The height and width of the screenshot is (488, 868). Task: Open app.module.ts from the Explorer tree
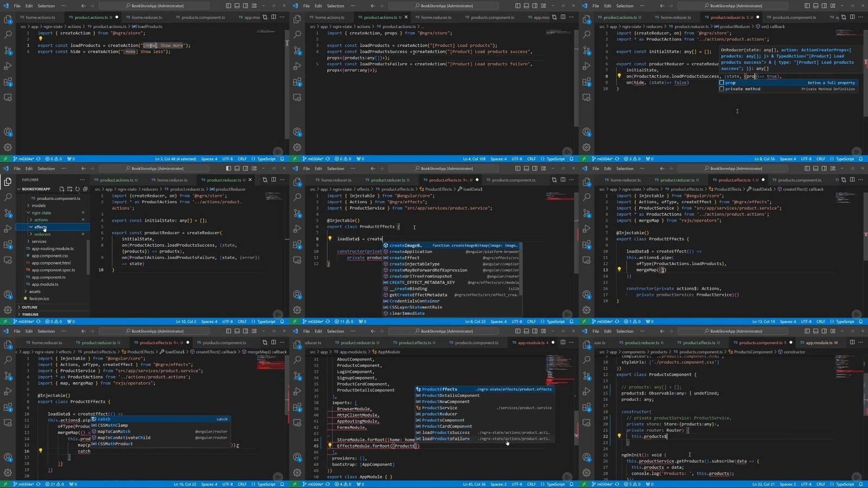(44, 284)
